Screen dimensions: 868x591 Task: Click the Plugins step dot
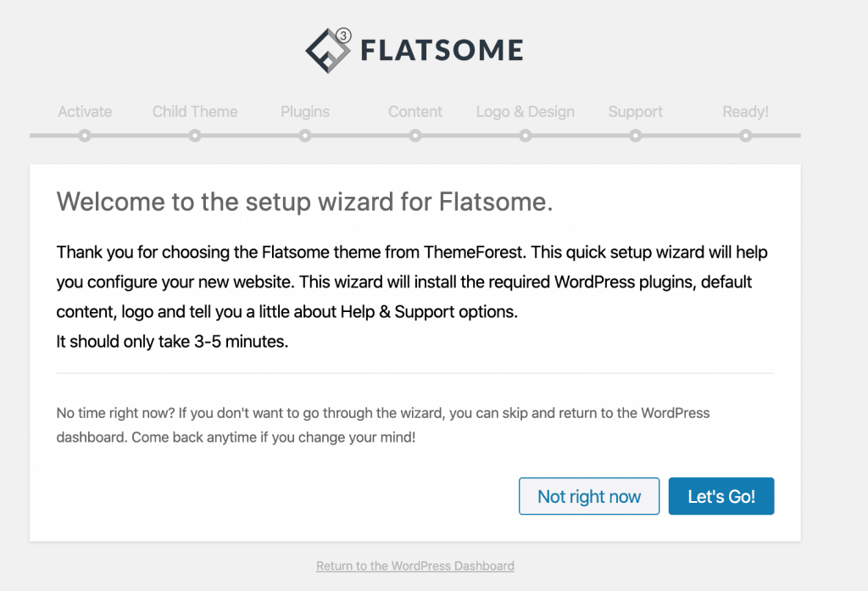pos(304,133)
